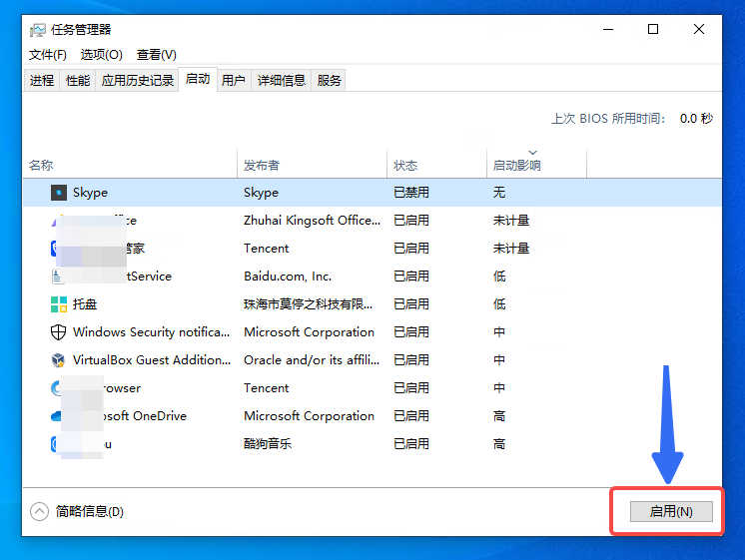Open the 查看(V) menu
Screen dimensions: 745x560
(157, 55)
